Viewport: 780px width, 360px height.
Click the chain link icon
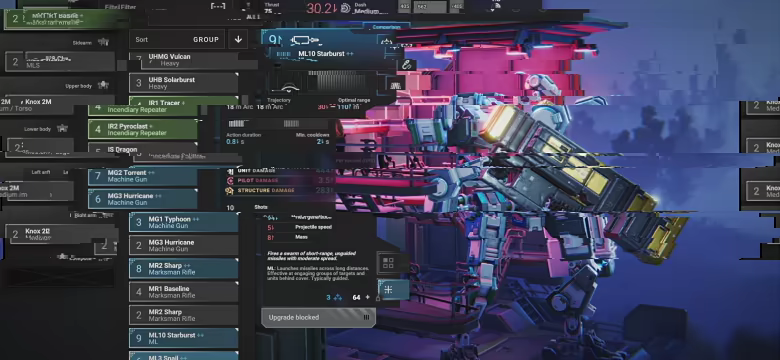click(x=406, y=65)
